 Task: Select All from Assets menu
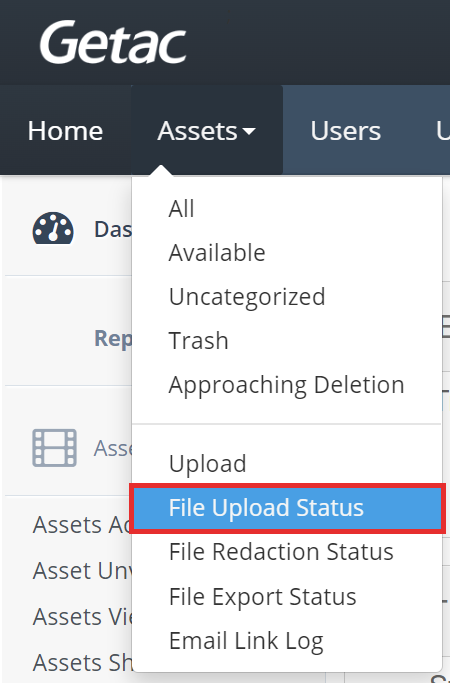pyautogui.click(x=181, y=209)
